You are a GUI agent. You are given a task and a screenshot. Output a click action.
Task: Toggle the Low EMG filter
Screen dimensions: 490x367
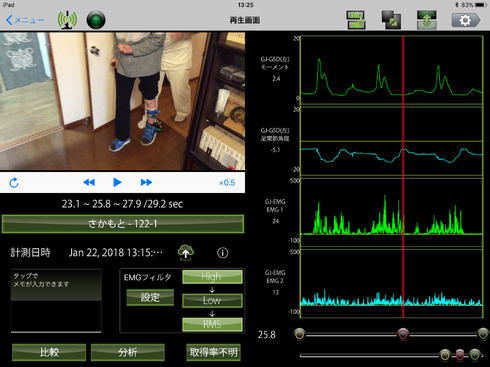point(212,300)
